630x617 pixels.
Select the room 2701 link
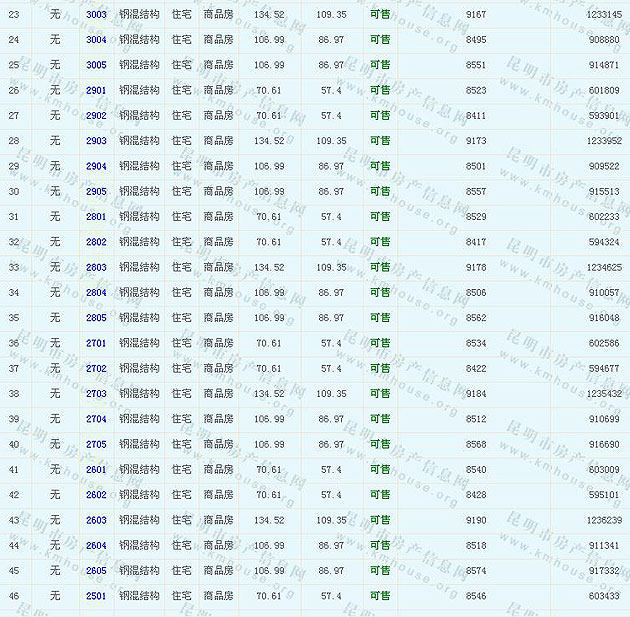click(x=96, y=344)
